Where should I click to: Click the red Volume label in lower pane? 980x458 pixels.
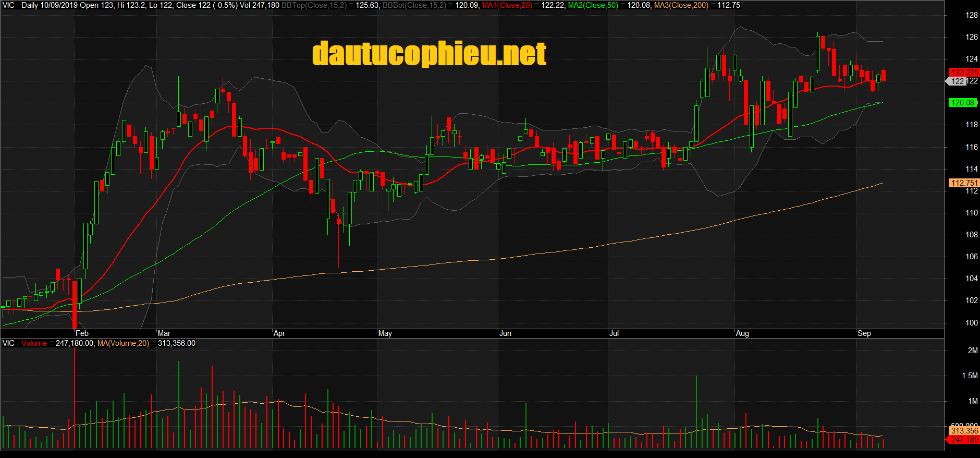(x=34, y=343)
